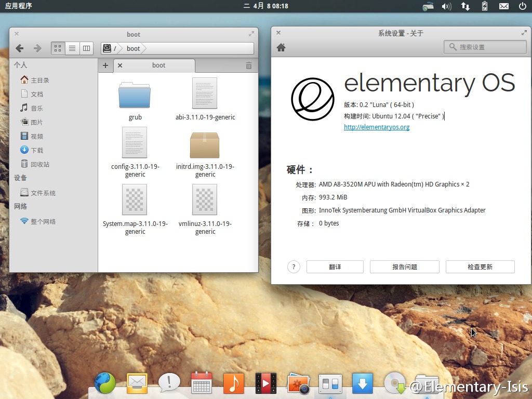532x399 pixels.
Task: Launch the music player from the dock
Action: (x=233, y=383)
